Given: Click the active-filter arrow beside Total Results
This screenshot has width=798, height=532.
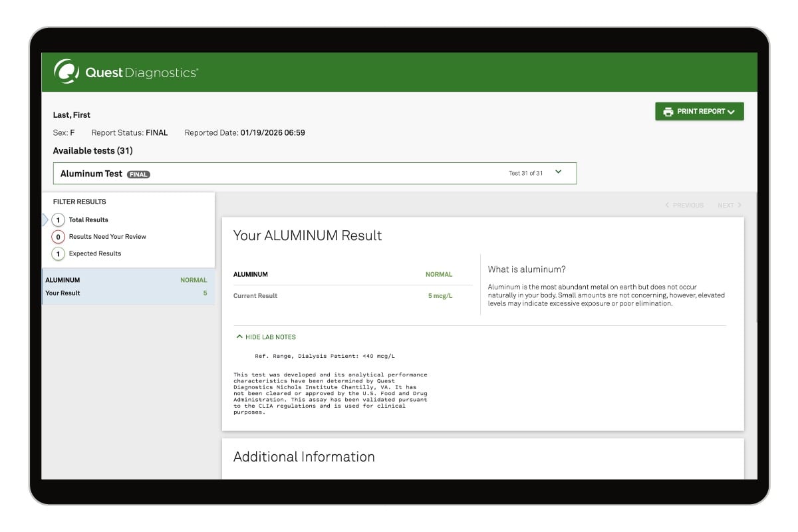Looking at the screenshot, I should click(45, 220).
